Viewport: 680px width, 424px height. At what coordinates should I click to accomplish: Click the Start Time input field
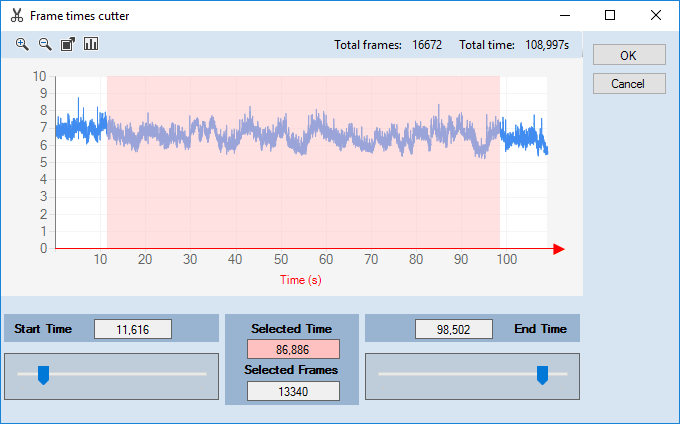[x=133, y=329]
